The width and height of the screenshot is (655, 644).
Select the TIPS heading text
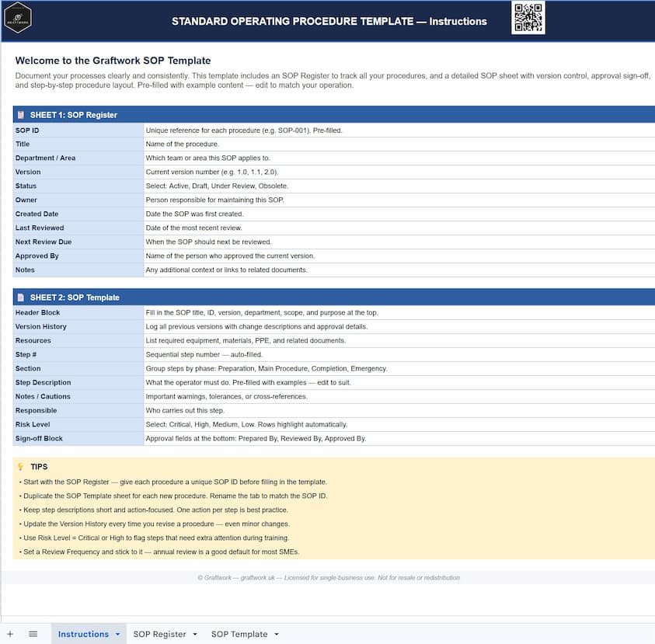point(39,467)
